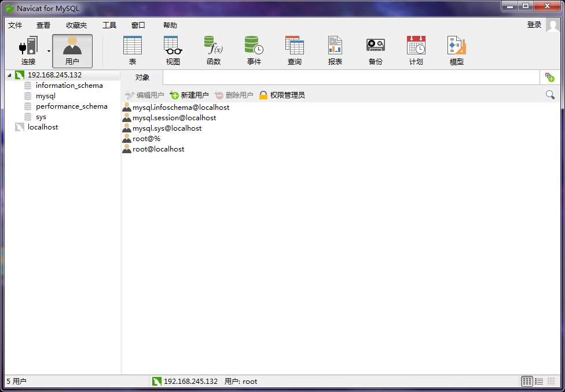Open the 视图 view toolbar icon
The height and width of the screenshot is (392, 565).
pyautogui.click(x=173, y=51)
